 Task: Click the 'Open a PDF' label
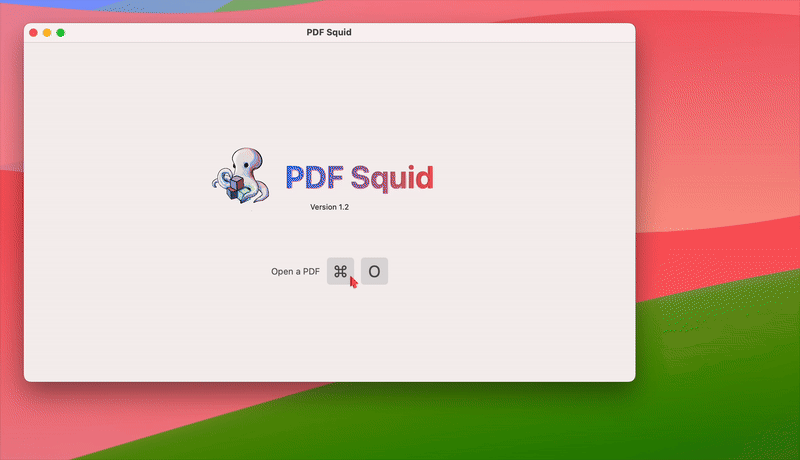point(295,271)
